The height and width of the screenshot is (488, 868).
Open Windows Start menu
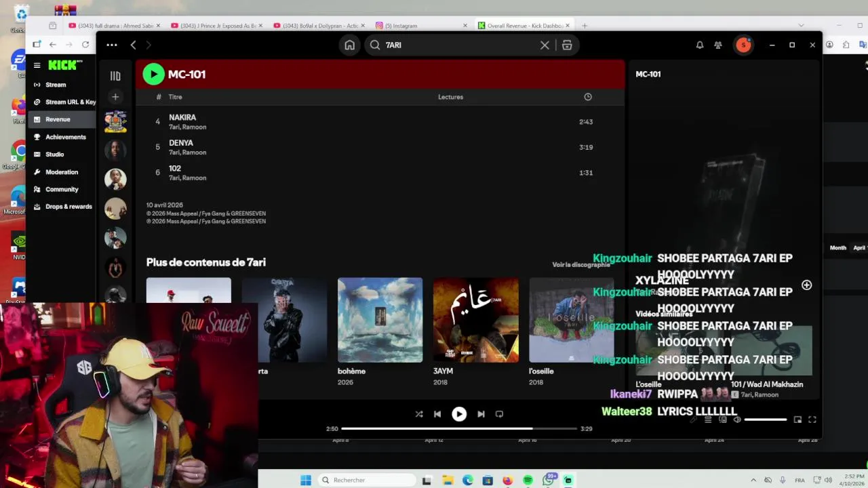(x=306, y=480)
